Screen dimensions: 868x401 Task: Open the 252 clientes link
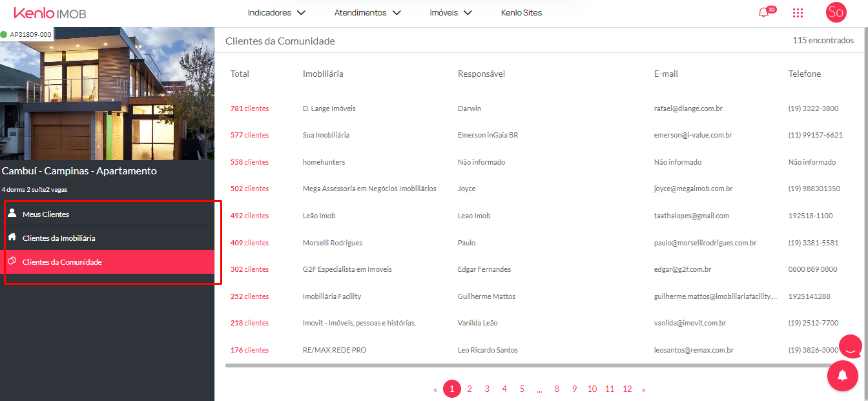249,296
